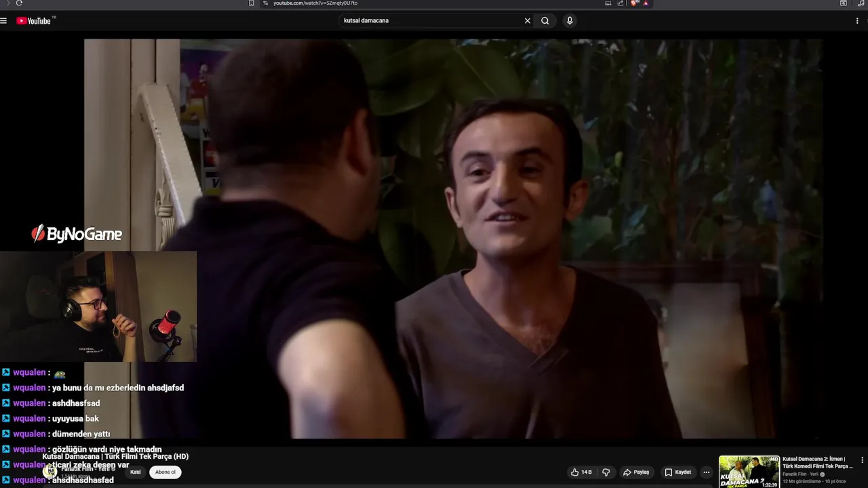868x488 pixels.
Task: Open browser sidebar panel icon
Action: [844, 3]
